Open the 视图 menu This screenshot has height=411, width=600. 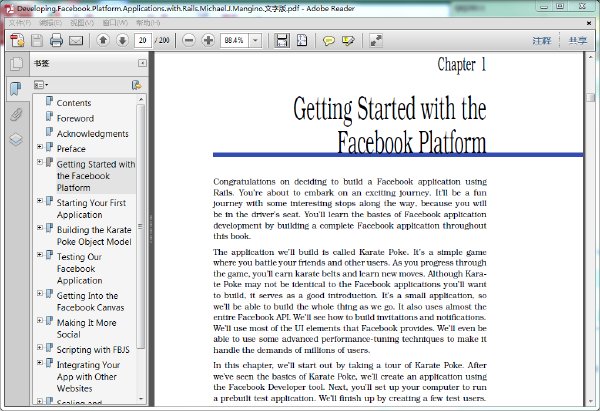[82, 23]
